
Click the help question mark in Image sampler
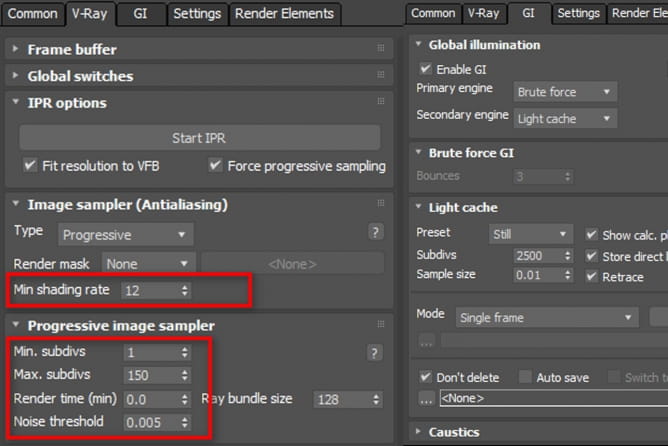tap(376, 231)
